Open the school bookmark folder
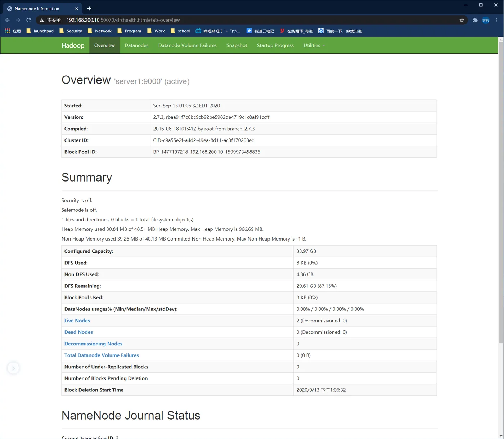Viewport: 504px width, 439px height. [x=180, y=31]
